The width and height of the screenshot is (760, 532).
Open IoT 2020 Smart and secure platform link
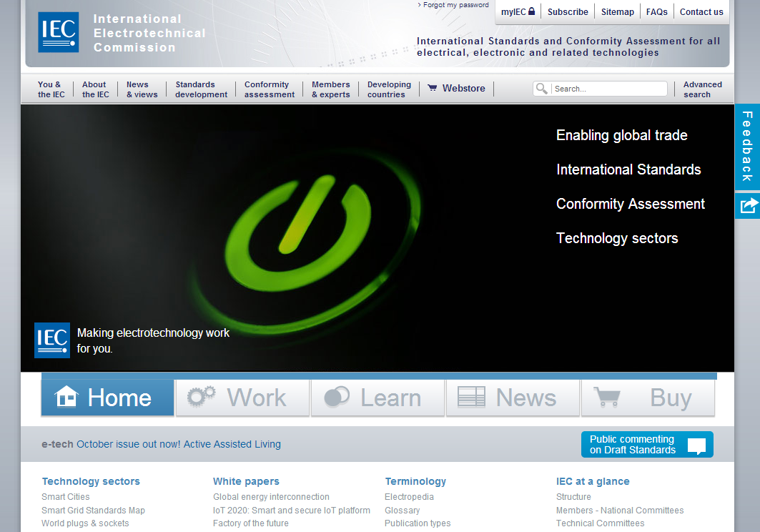(x=291, y=510)
